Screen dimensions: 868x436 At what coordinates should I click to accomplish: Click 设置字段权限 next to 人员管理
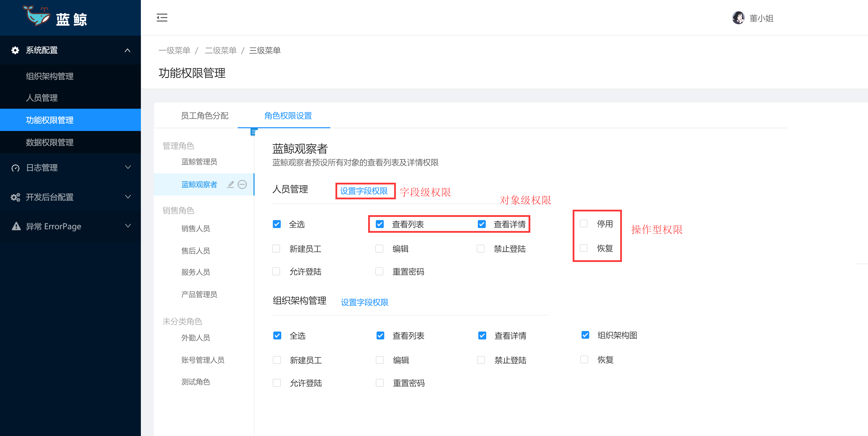[365, 191]
